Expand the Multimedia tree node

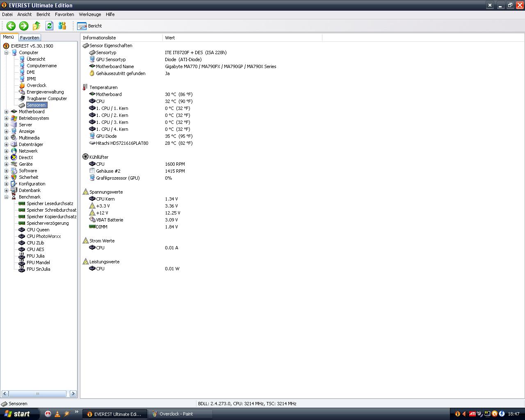pos(6,138)
